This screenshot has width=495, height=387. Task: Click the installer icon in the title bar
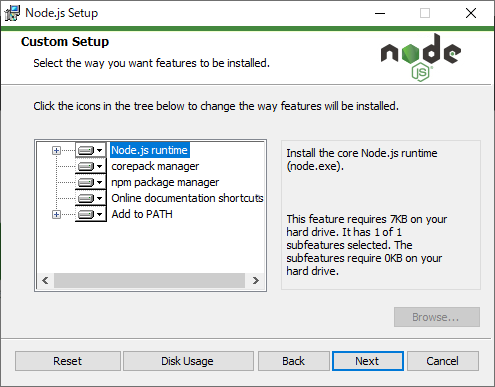pyautogui.click(x=12, y=13)
